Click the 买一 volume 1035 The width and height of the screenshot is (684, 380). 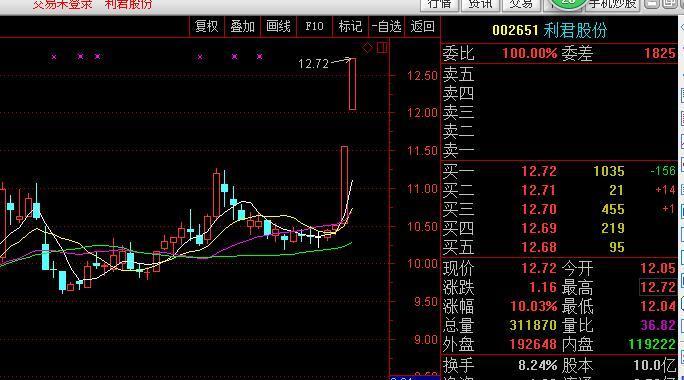pyautogui.click(x=609, y=171)
